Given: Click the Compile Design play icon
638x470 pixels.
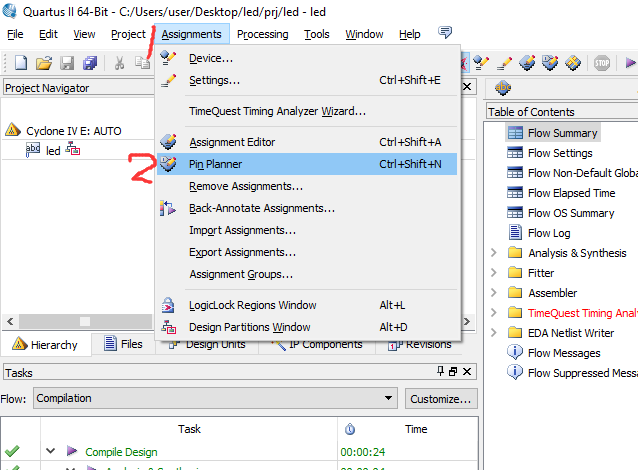Looking at the screenshot, I should [x=72, y=451].
